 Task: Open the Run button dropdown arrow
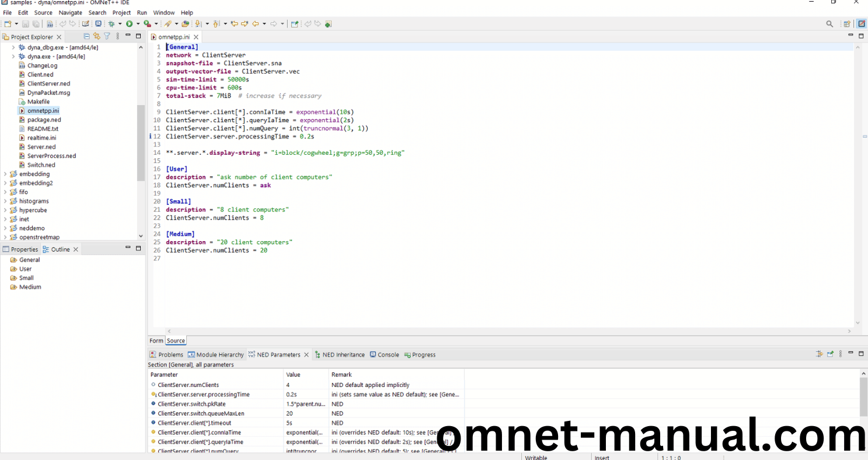coord(138,24)
